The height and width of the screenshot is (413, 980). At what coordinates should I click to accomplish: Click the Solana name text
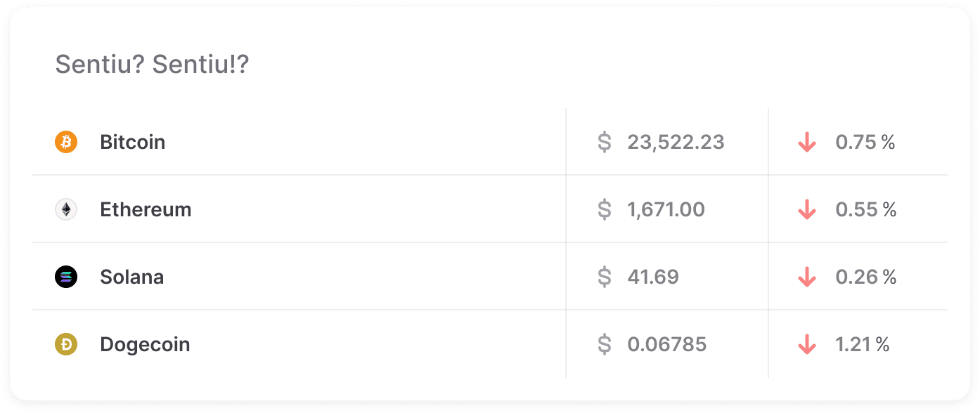(x=133, y=277)
